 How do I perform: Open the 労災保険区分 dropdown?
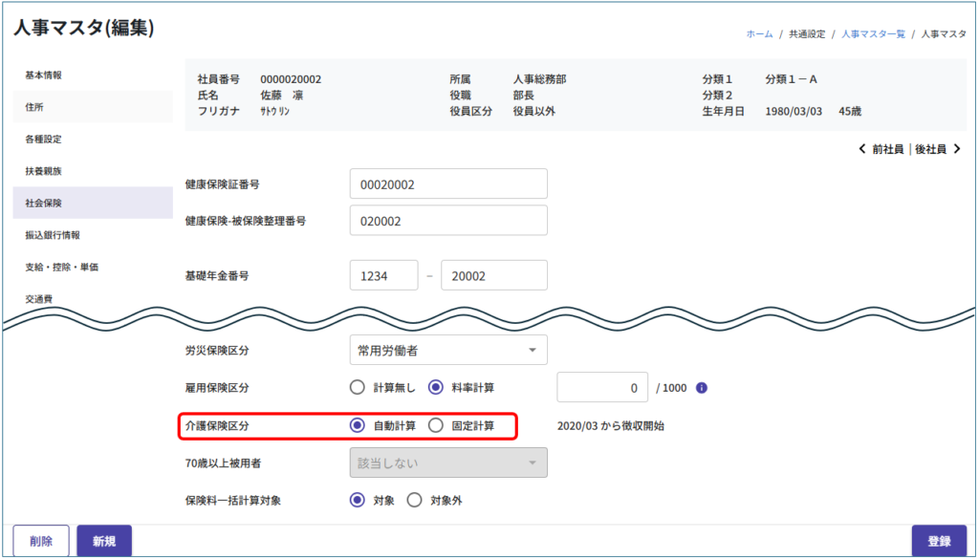448,351
